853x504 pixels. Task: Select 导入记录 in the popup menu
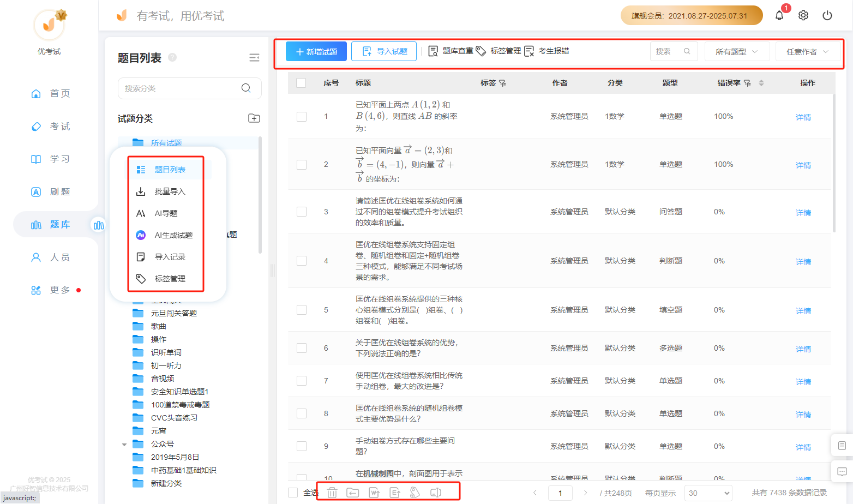click(170, 257)
